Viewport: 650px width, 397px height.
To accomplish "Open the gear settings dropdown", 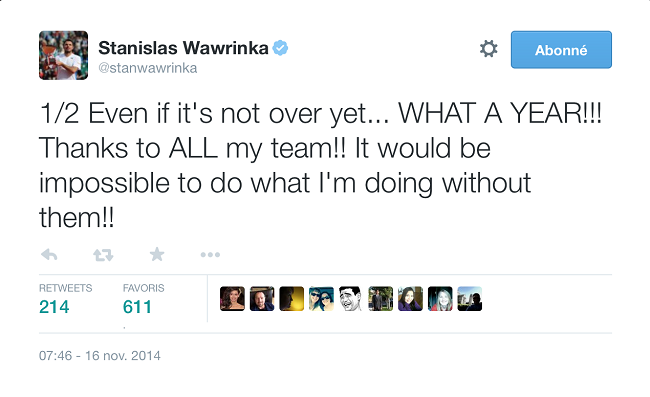I will pos(488,49).
